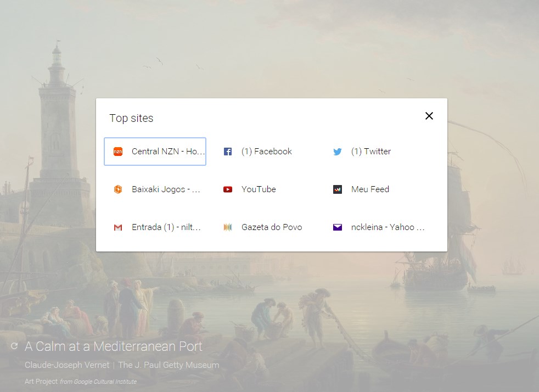Click the Meu Feed dark square icon
The image size is (539, 392).
[x=338, y=189]
